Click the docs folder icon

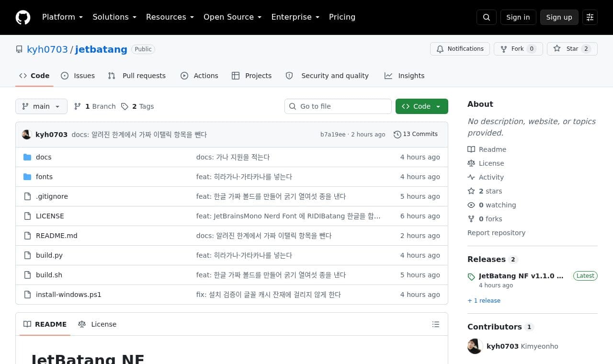27,157
